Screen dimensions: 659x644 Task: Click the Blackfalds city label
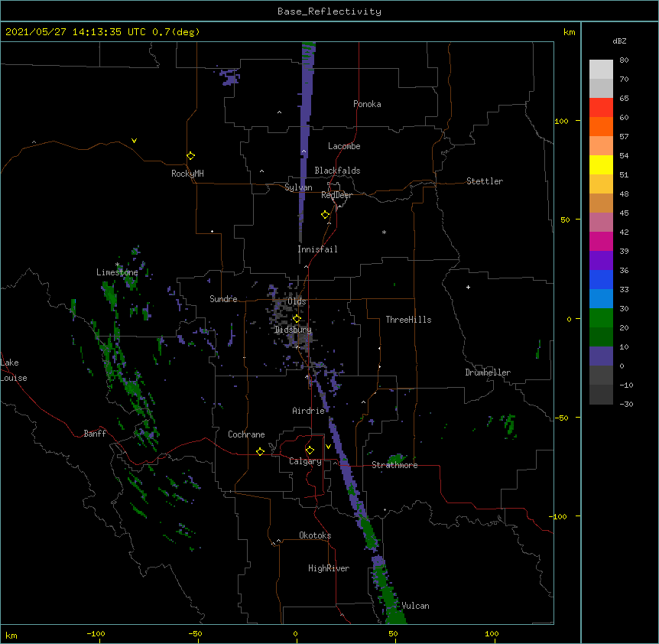pyautogui.click(x=337, y=171)
